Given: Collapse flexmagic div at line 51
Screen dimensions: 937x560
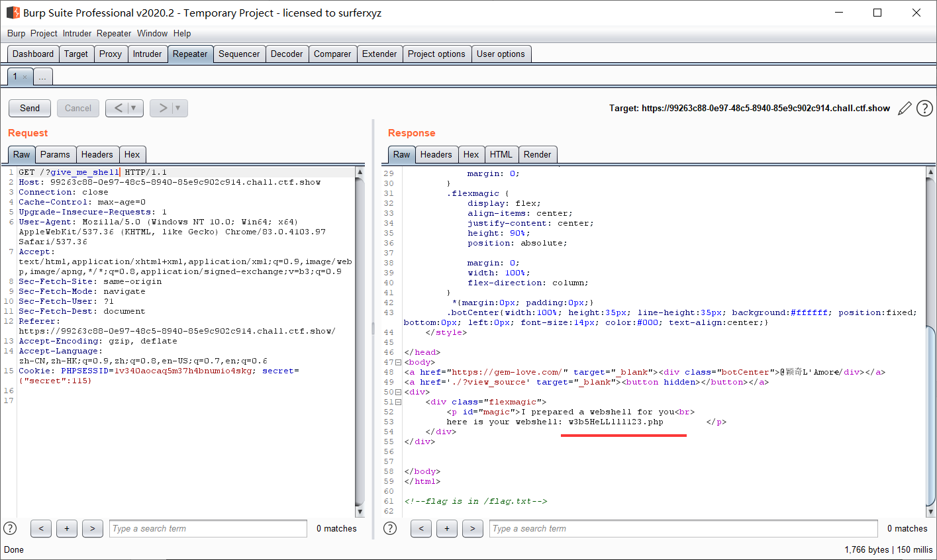Looking at the screenshot, I should tap(398, 402).
